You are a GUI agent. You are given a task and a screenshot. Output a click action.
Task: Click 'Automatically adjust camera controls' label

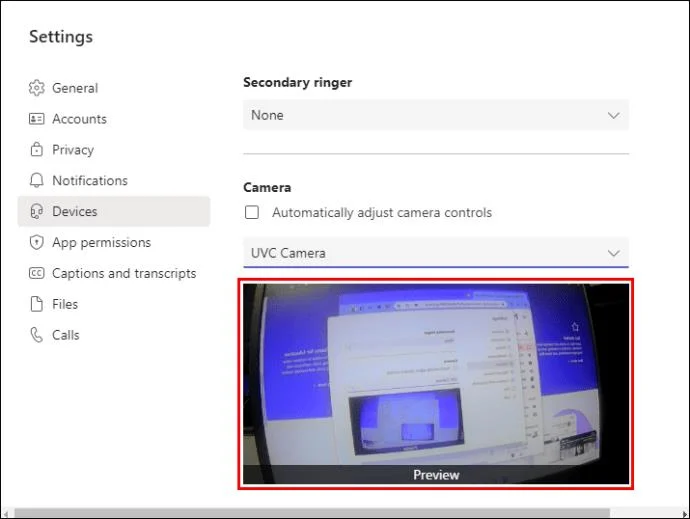[x=382, y=213]
